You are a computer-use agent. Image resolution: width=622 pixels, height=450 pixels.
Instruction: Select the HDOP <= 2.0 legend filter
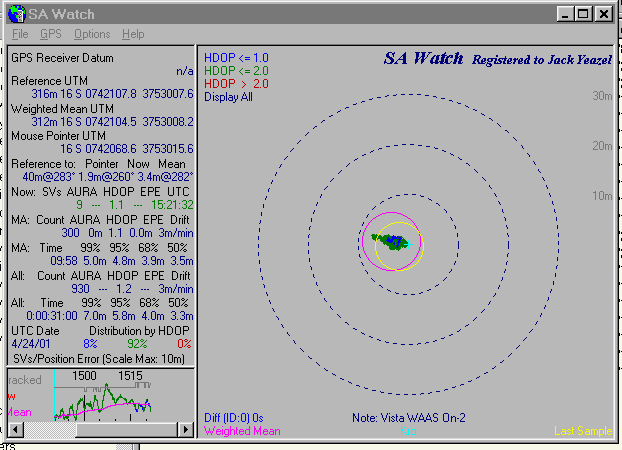[x=236, y=71]
